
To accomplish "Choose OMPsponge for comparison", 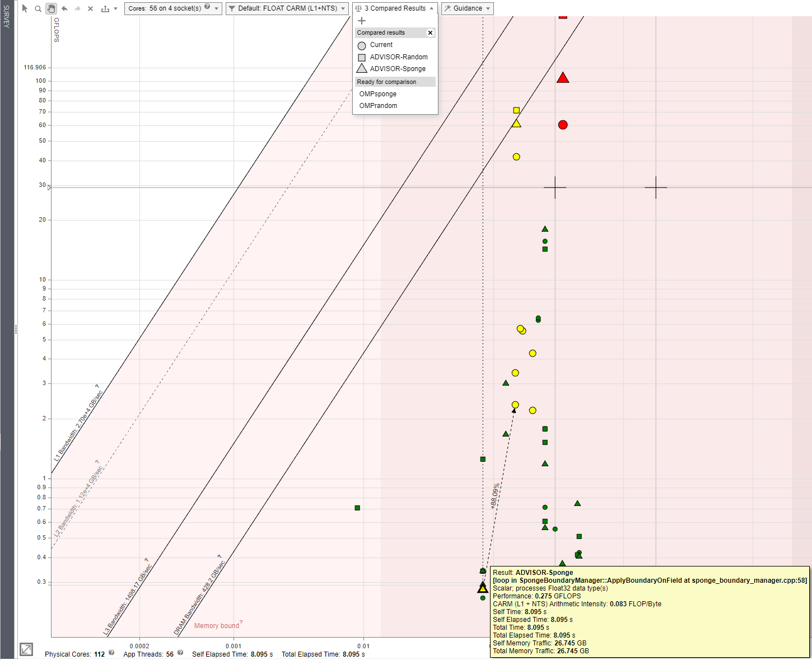I will coord(378,94).
